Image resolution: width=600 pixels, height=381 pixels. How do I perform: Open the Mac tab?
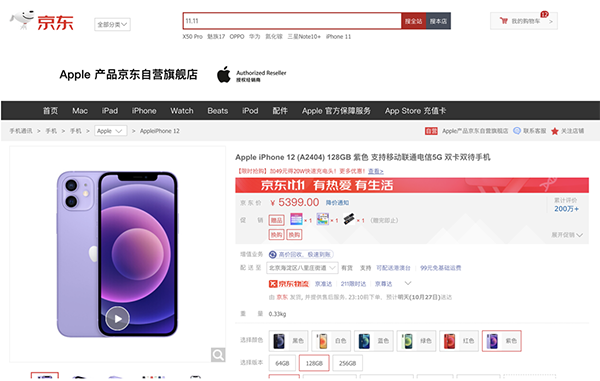[80, 111]
